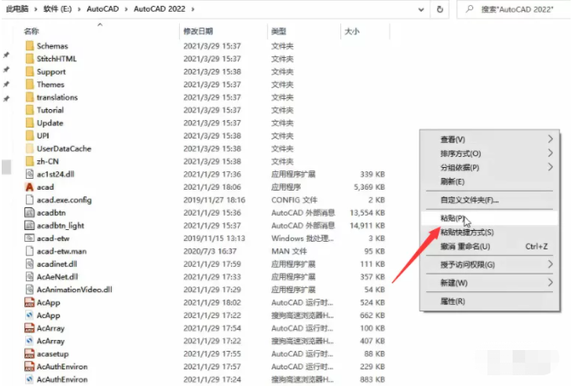Select the Tutorial folder icon

[x=29, y=110]
